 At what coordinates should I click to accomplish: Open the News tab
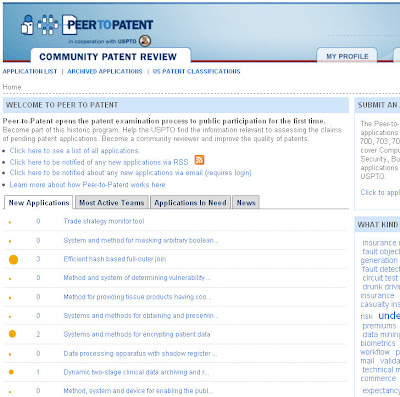pyautogui.click(x=246, y=203)
